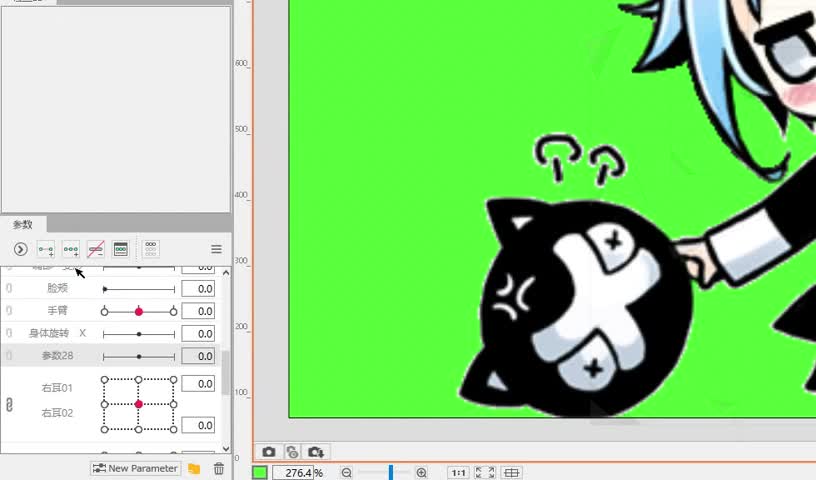This screenshot has height=480, width=816.
Task: Toggle the link icon beside 手臂
Action: (9, 311)
